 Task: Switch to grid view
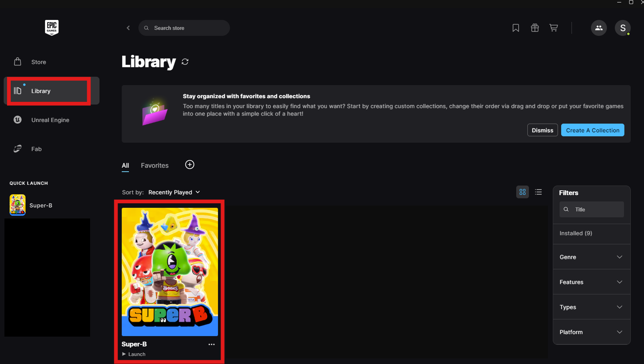tap(522, 192)
